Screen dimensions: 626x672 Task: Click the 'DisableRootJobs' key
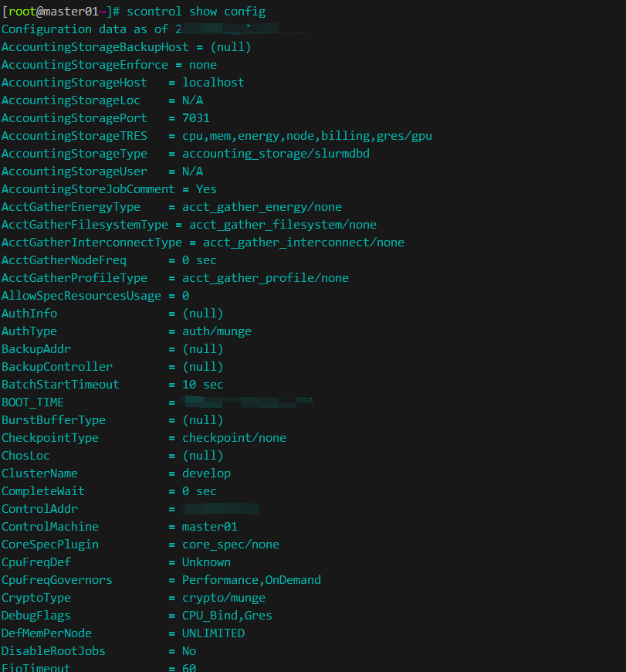[53, 651]
